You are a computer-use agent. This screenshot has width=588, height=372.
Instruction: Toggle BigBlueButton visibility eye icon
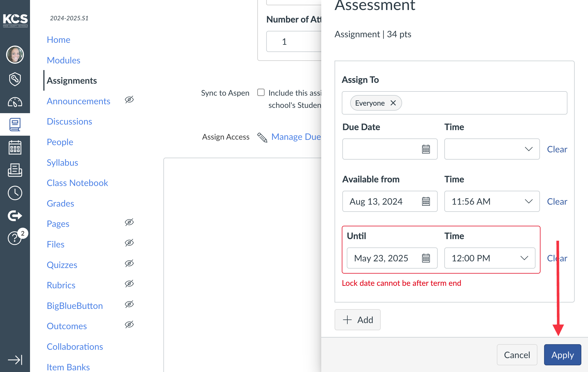[129, 304]
